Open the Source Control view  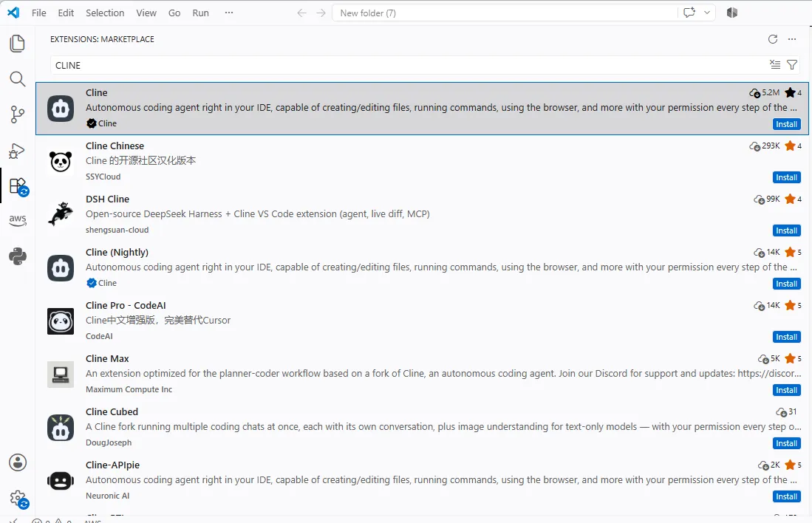pyautogui.click(x=18, y=114)
